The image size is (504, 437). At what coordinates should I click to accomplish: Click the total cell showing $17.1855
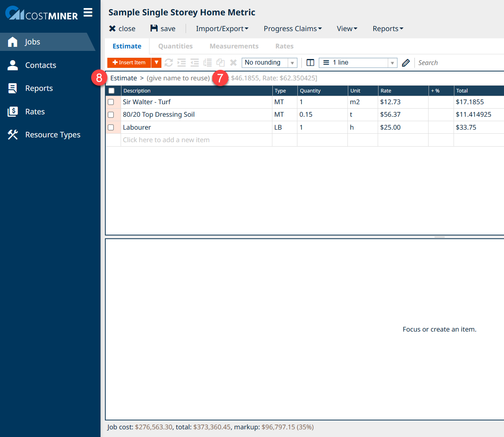[x=479, y=102]
